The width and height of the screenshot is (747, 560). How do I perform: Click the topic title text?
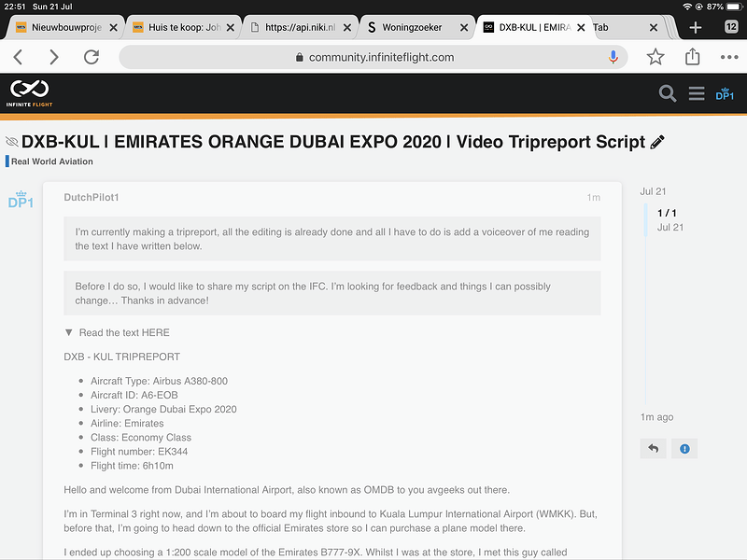pyautogui.click(x=333, y=142)
